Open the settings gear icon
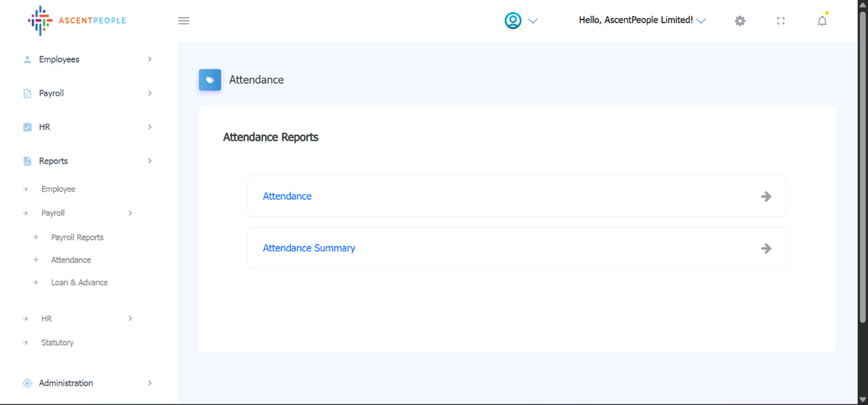Screen dimensions: 868x405 coord(740,21)
